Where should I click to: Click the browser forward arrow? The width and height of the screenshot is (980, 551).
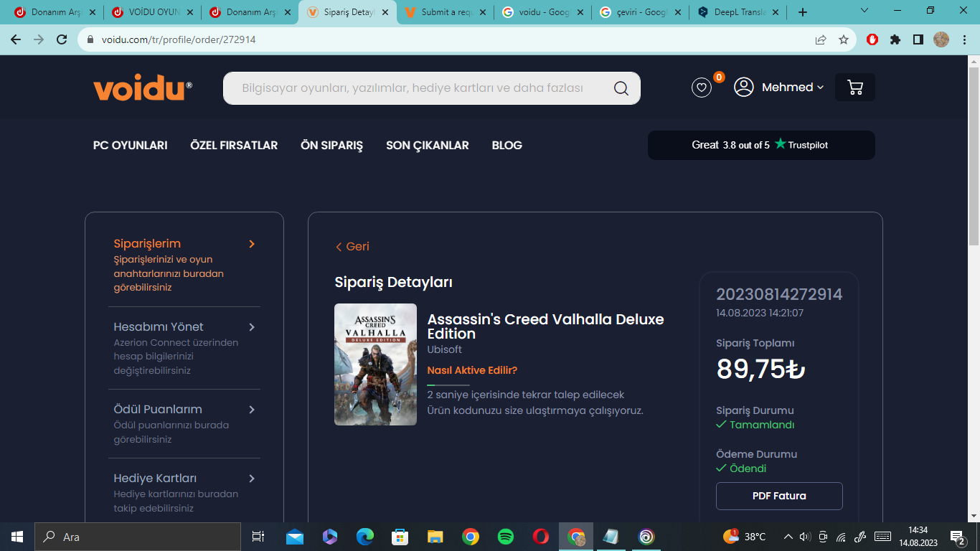[x=39, y=39]
